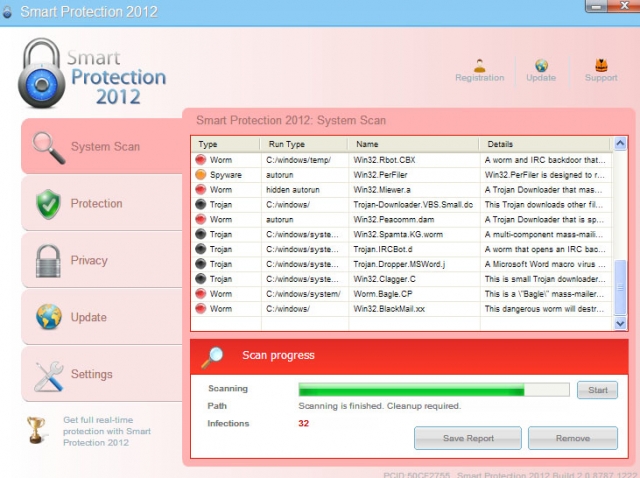Click the black icon beside Trojan.Dropper.MSWord.j
This screenshot has height=478, width=640.
200,264
